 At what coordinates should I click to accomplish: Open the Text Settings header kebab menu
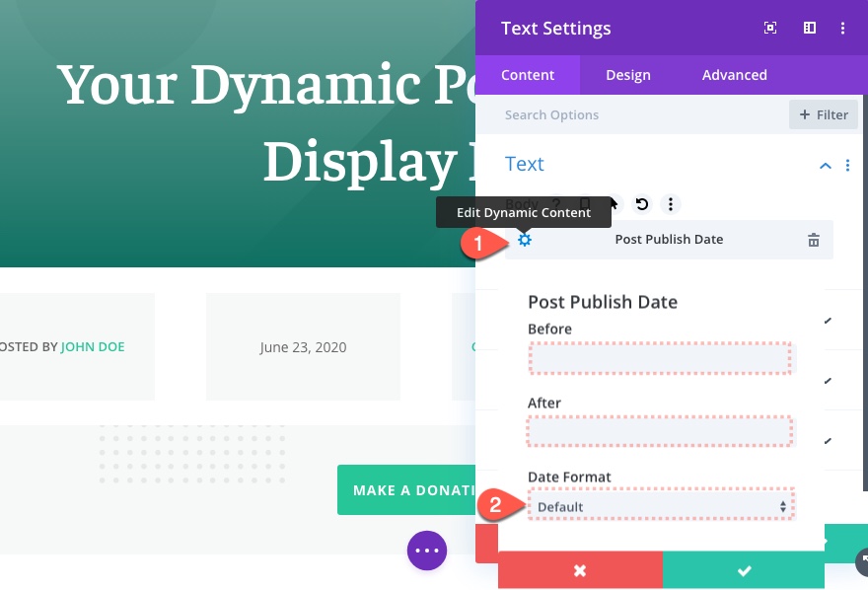pyautogui.click(x=843, y=28)
